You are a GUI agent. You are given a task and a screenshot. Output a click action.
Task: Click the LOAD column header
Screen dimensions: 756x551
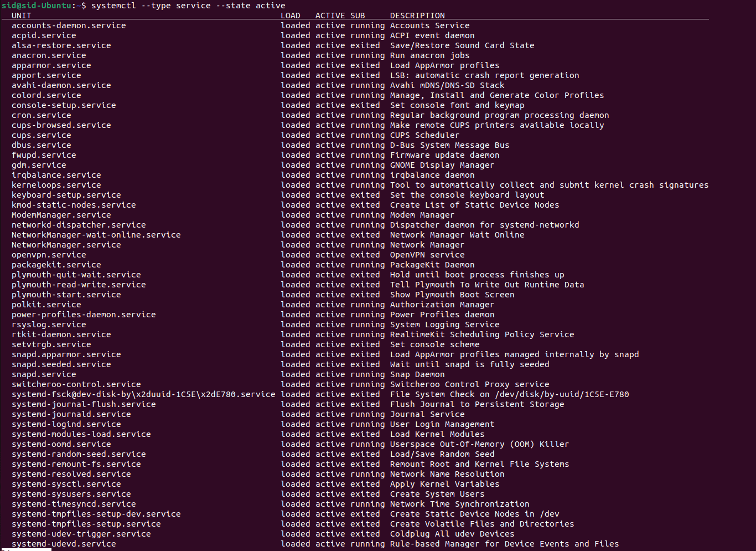click(x=291, y=16)
